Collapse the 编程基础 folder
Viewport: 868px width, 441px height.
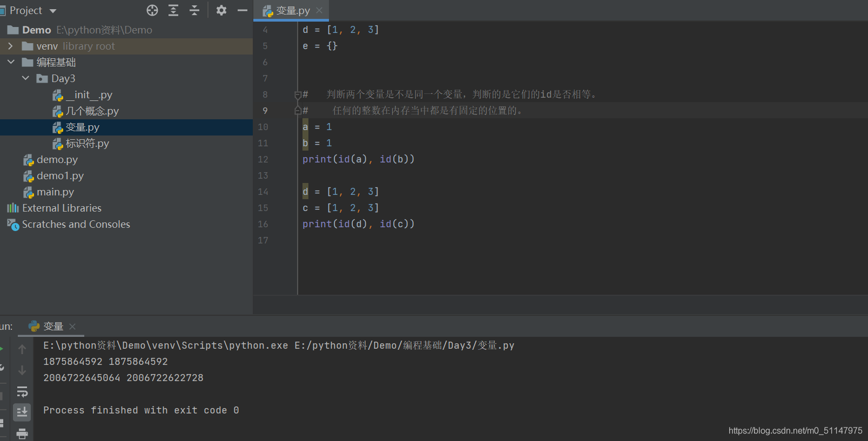pos(10,62)
